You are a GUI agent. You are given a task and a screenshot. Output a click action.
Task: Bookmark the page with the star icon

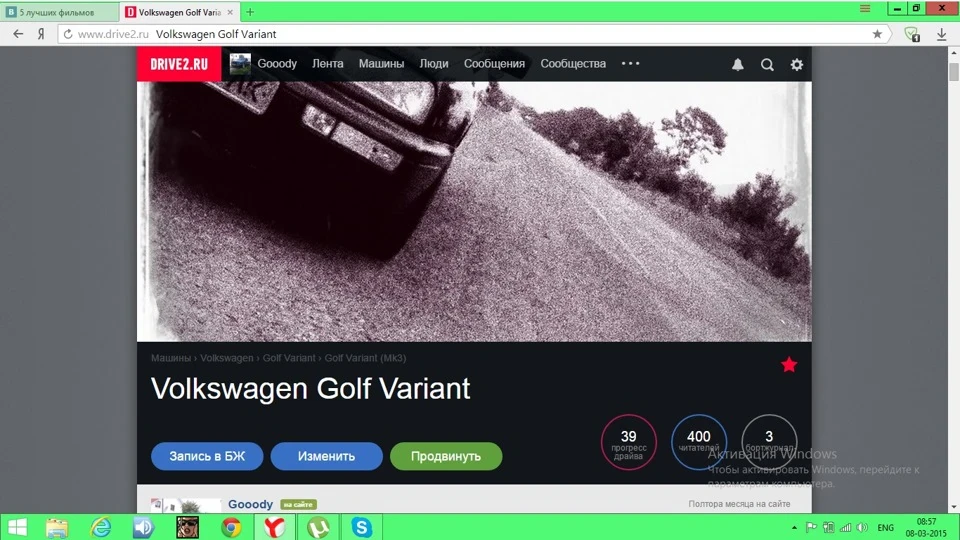pyautogui.click(x=877, y=34)
